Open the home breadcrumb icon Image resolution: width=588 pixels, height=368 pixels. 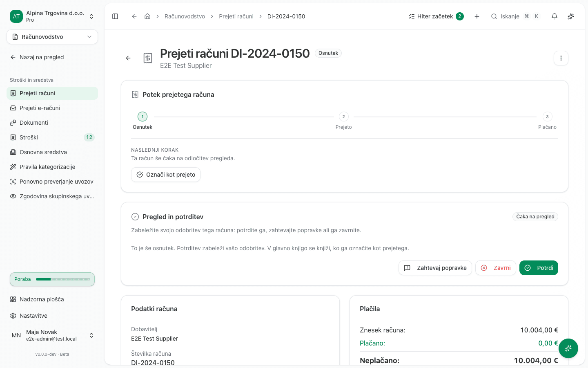pyautogui.click(x=147, y=16)
